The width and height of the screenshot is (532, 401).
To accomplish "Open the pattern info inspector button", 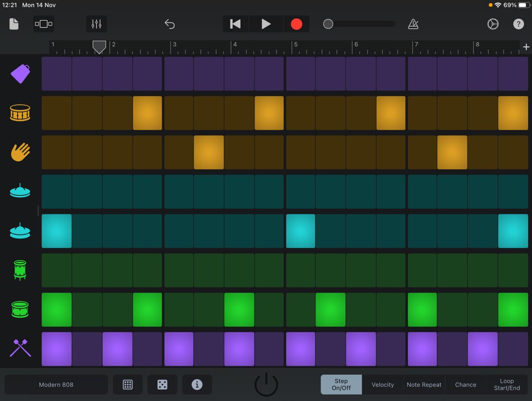I will (197, 384).
